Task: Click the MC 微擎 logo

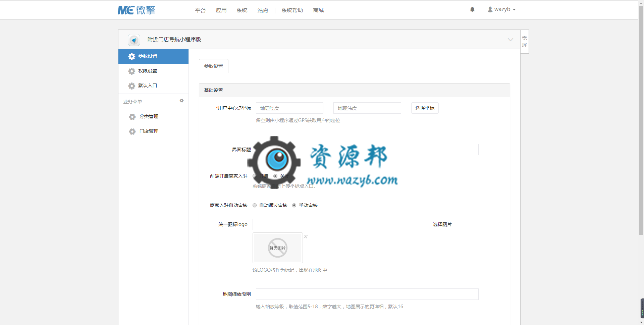Action: coord(137,10)
